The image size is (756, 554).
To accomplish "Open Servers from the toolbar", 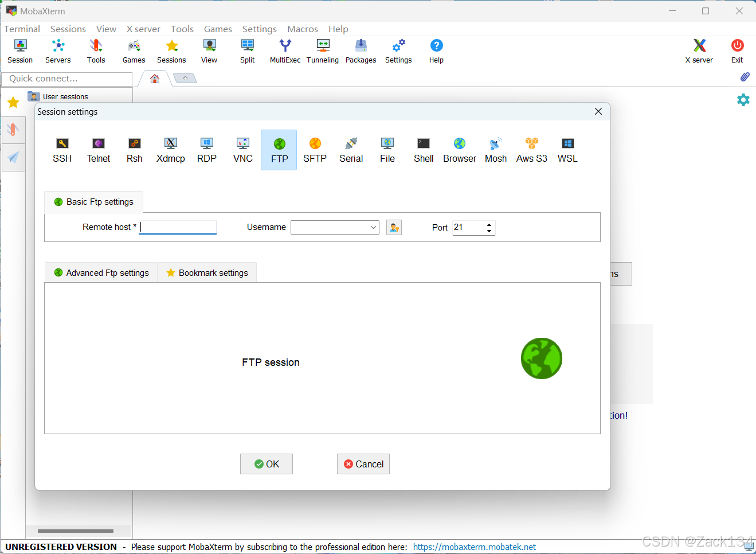I will pyautogui.click(x=58, y=51).
